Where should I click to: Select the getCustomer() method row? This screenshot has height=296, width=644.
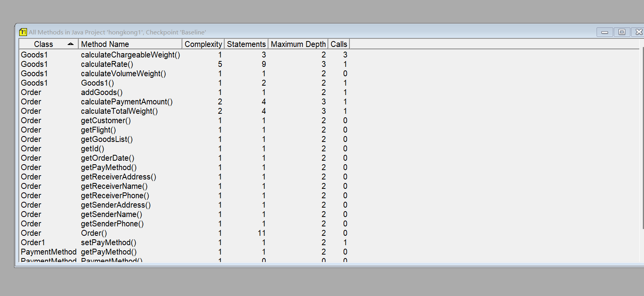[x=184, y=120]
